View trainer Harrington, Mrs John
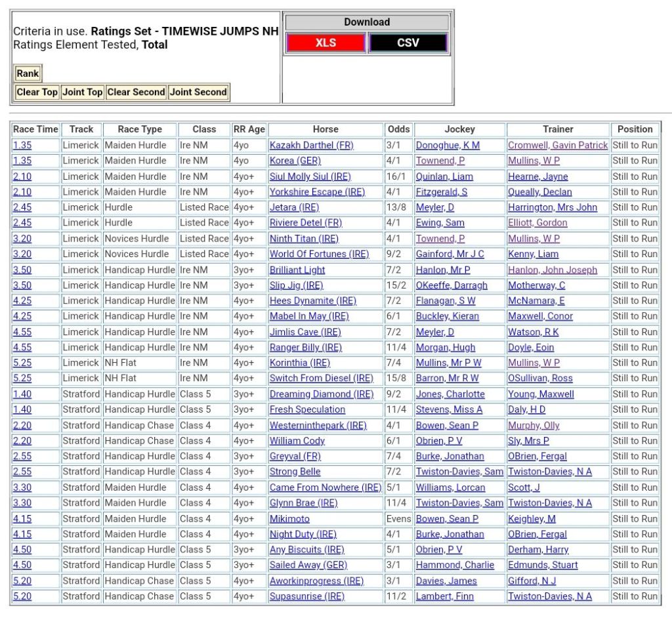The height and width of the screenshot is (618, 672). (x=553, y=207)
